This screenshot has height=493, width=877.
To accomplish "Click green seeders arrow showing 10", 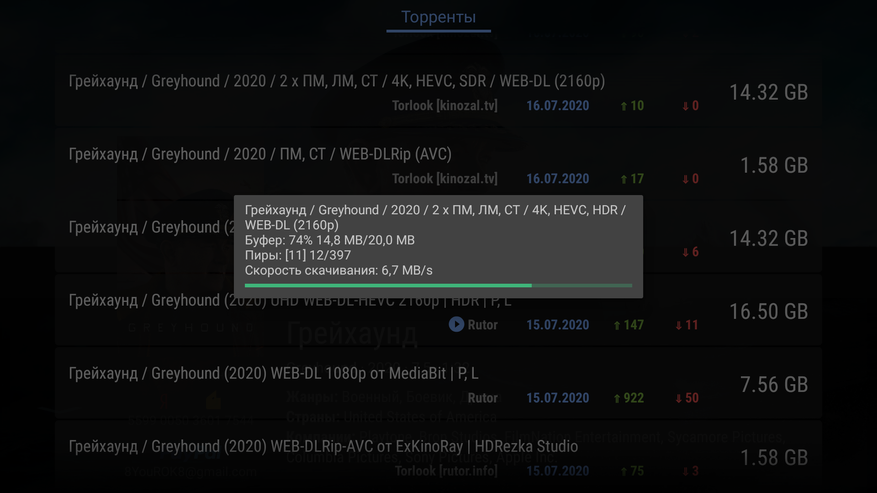I will (x=624, y=106).
